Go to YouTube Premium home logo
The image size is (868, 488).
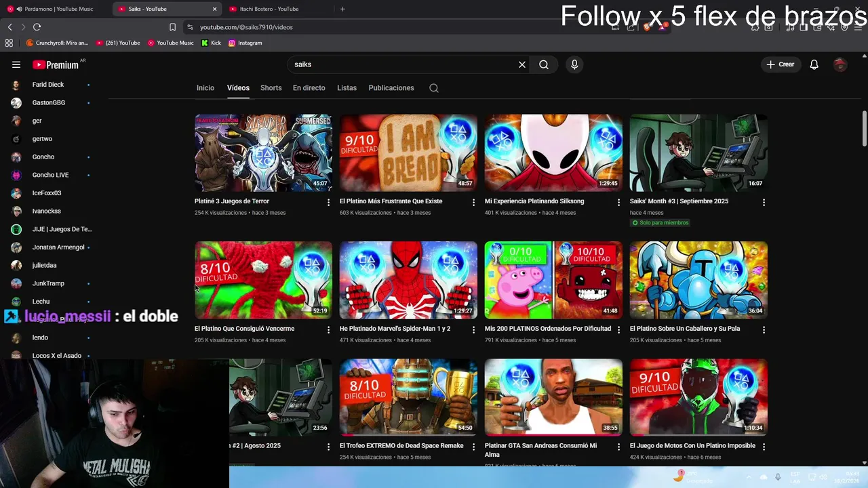pyautogui.click(x=57, y=64)
